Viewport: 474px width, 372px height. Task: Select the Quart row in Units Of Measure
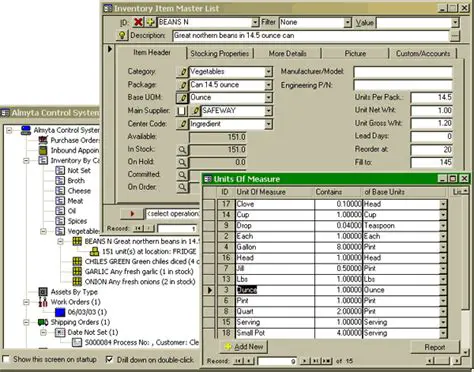[x=325, y=311]
